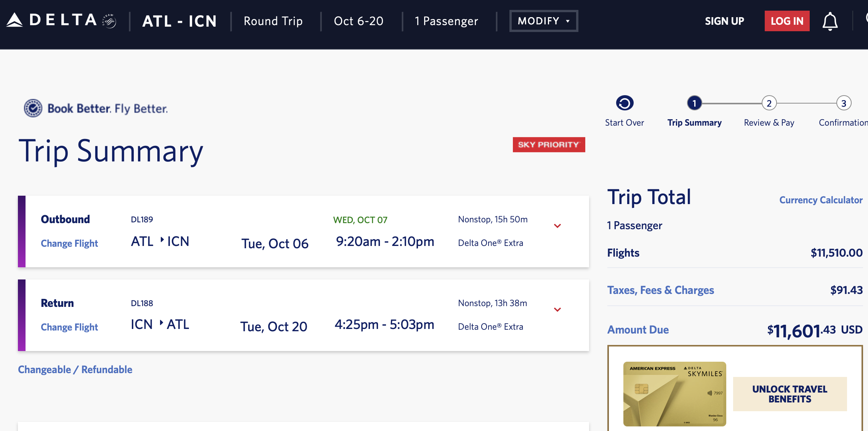Open the notifications bell
Screen dimensions: 868x431
coord(830,21)
